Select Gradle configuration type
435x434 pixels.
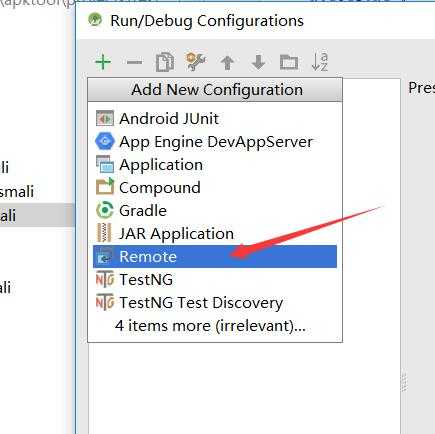coord(215,210)
